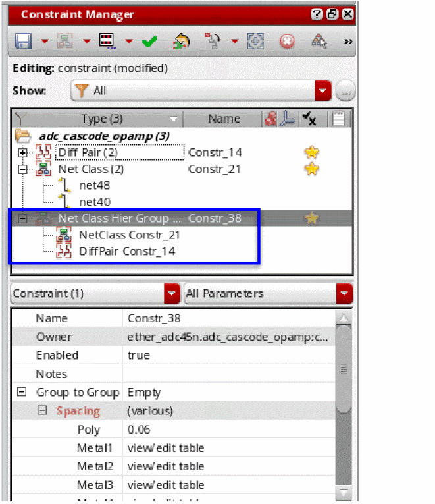The width and height of the screenshot is (435, 504).
Task: Open the dropdown arrow beside the module template icon
Action: click(x=129, y=41)
